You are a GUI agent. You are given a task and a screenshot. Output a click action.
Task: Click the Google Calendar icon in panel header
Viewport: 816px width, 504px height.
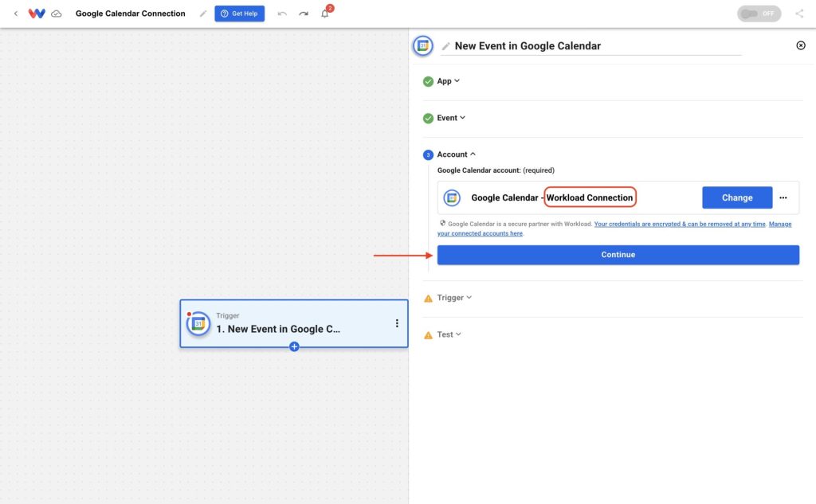[x=423, y=45]
